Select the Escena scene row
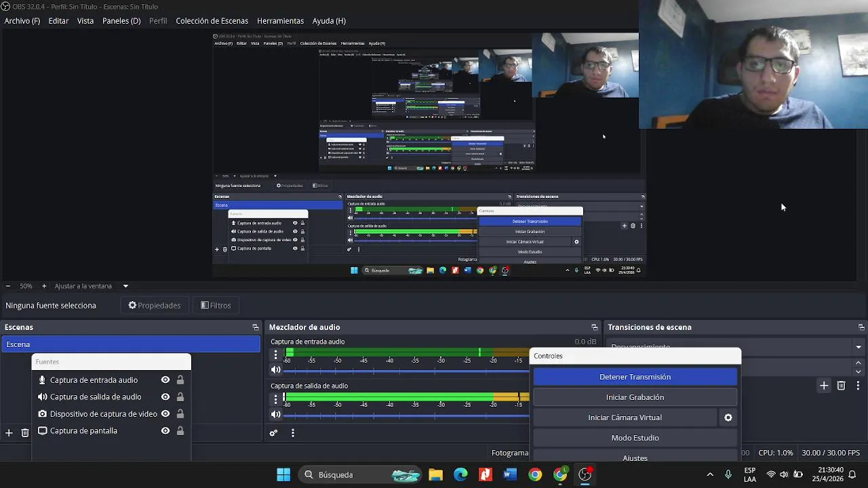The image size is (868, 488). pos(131,344)
